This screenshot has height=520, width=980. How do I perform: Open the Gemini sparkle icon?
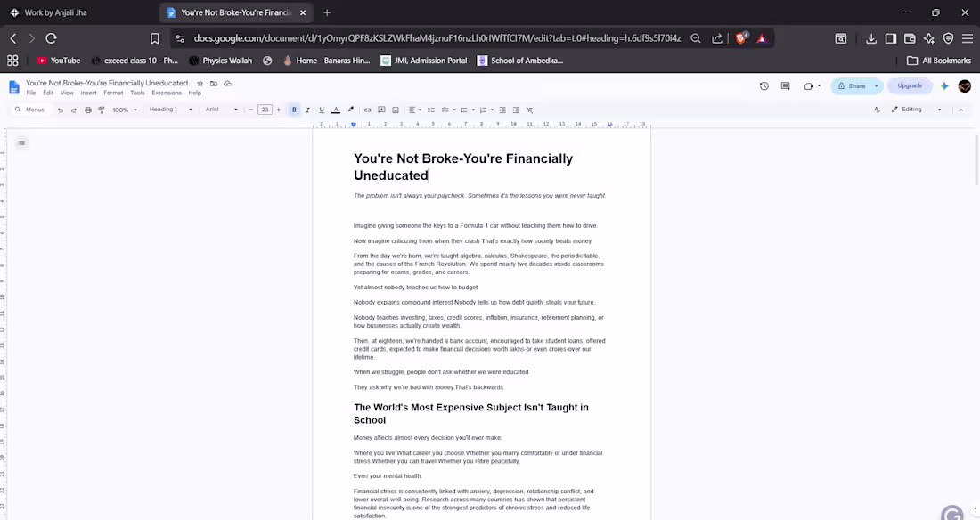coord(944,86)
